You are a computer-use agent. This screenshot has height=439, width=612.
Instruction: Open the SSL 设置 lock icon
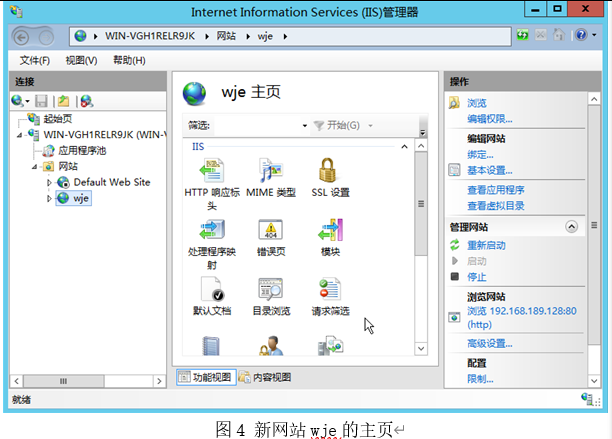click(x=328, y=170)
